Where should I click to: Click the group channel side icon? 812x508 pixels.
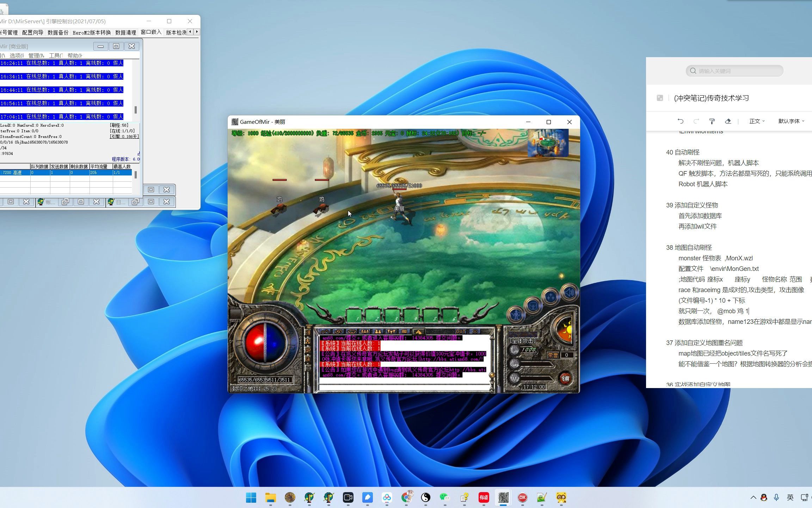tap(308, 341)
